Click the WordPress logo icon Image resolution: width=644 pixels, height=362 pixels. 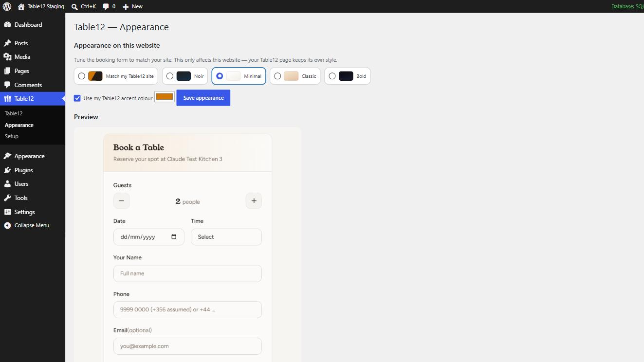coord(7,6)
